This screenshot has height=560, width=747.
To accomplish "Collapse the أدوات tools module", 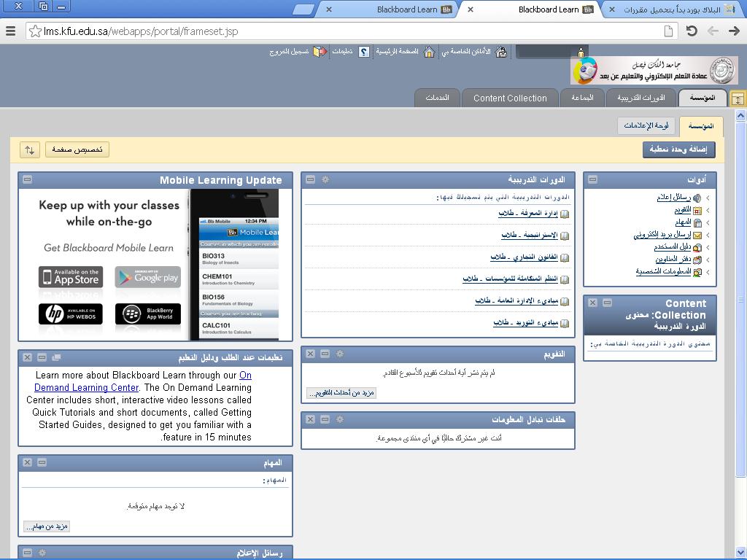I will 592,179.
